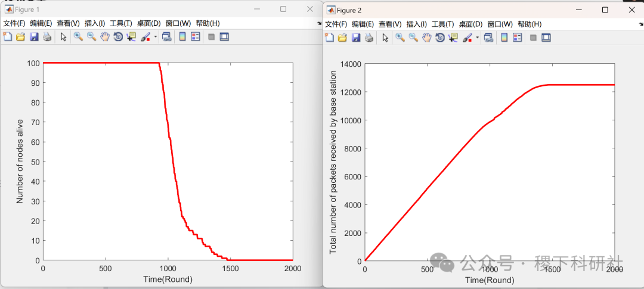Screen dimensions: 644x289
Task: Click Open File folder icon in Figure 2
Action: point(342,38)
